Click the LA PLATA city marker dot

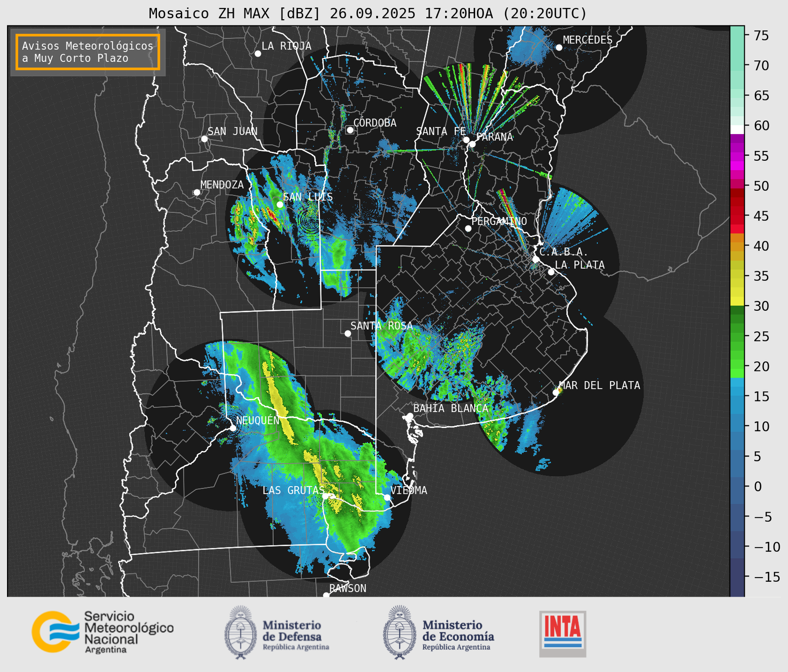551,272
